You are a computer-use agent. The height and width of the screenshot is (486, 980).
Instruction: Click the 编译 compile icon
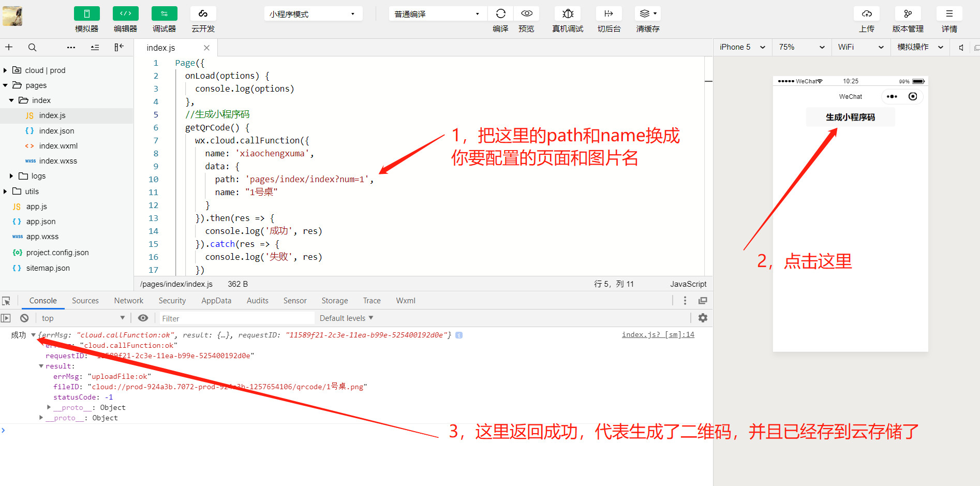tap(500, 13)
